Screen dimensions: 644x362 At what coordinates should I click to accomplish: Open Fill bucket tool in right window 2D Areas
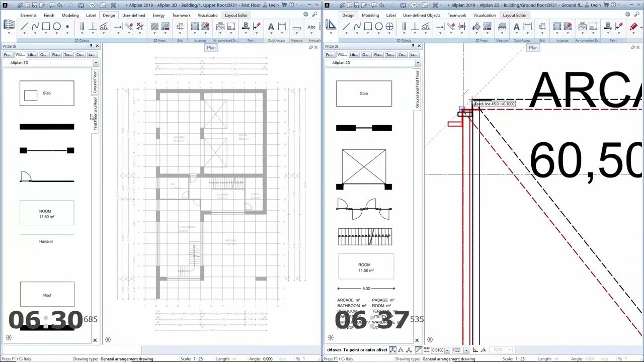point(476,27)
